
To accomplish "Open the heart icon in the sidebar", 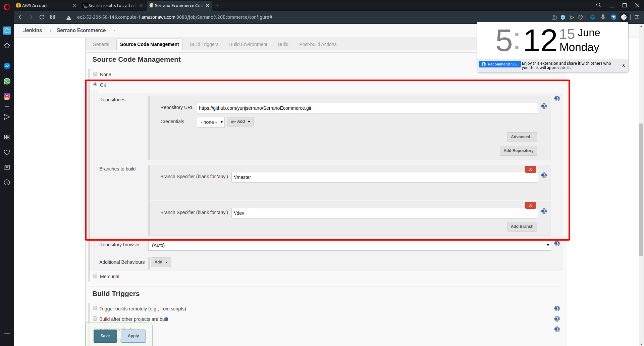I will point(7,152).
